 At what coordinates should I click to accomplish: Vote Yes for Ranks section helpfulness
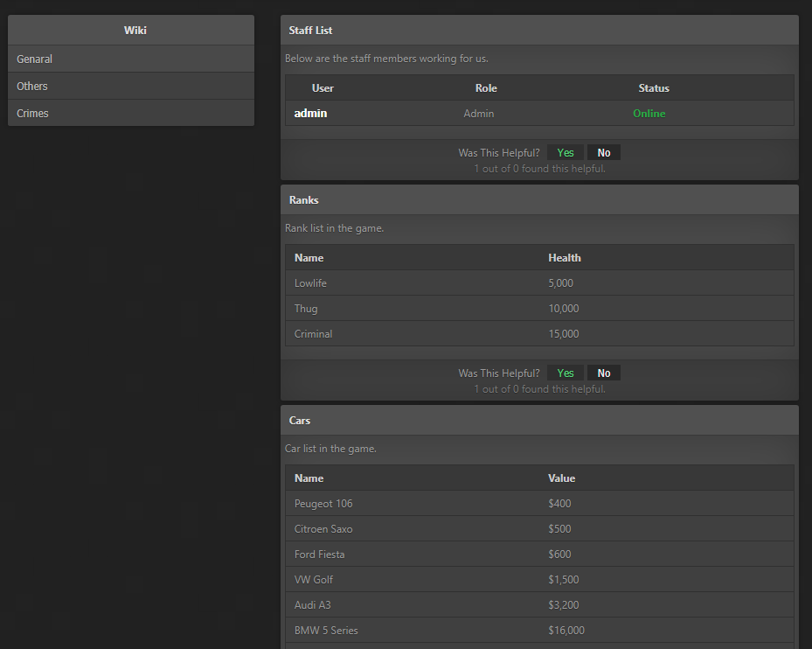[x=566, y=373]
